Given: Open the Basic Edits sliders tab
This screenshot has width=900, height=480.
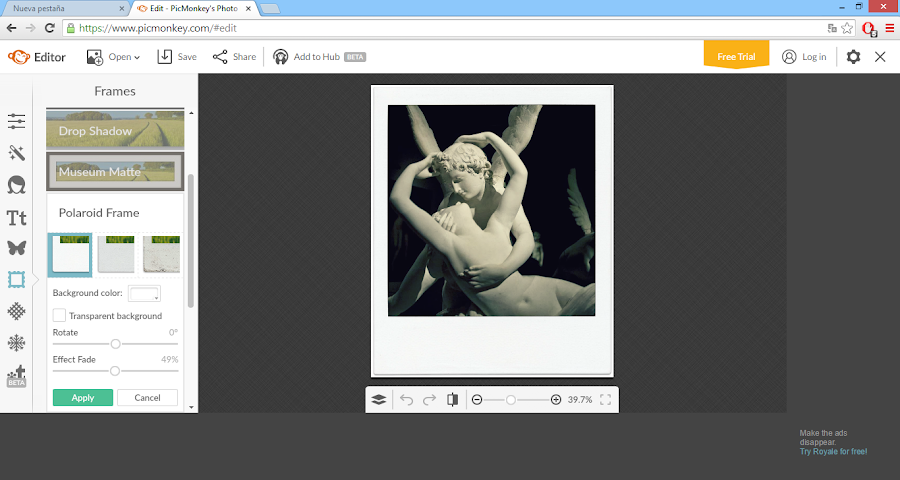Looking at the screenshot, I should [x=16, y=121].
